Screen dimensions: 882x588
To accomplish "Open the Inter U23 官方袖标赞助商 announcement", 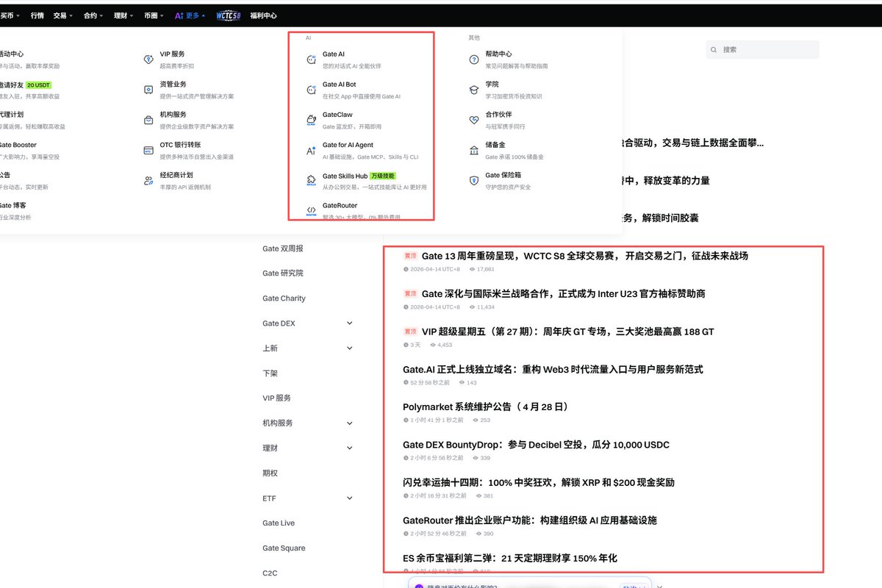I will [x=563, y=294].
